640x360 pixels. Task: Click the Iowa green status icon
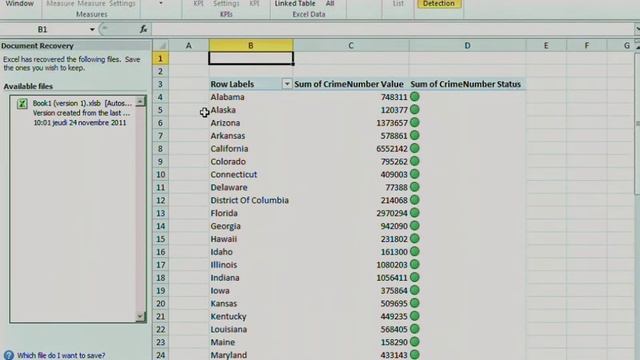click(x=415, y=290)
